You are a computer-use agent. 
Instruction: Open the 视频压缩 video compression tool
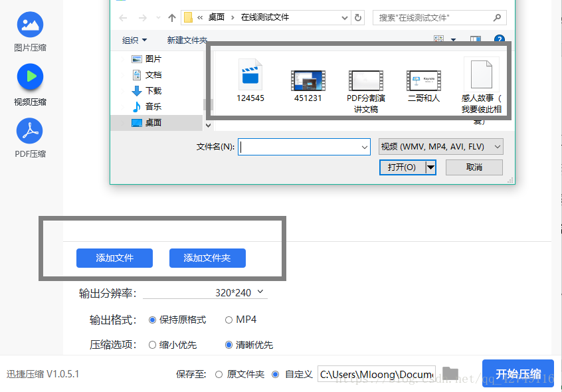[30, 85]
